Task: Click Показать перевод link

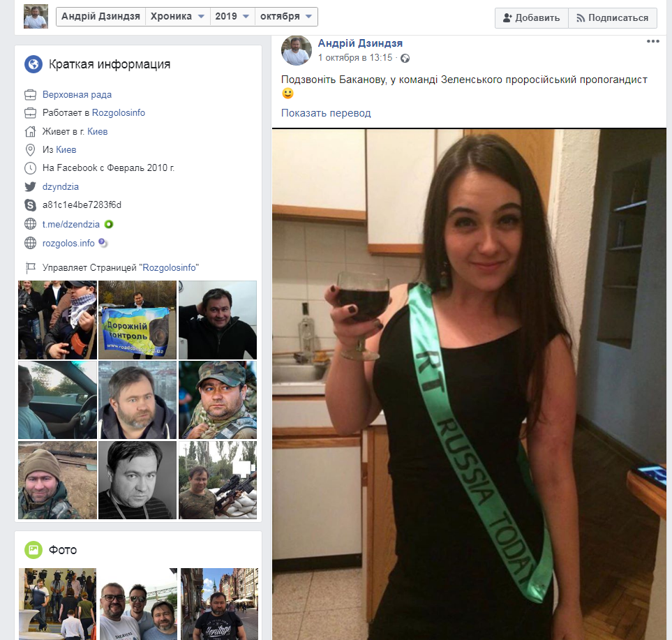Action: (326, 113)
